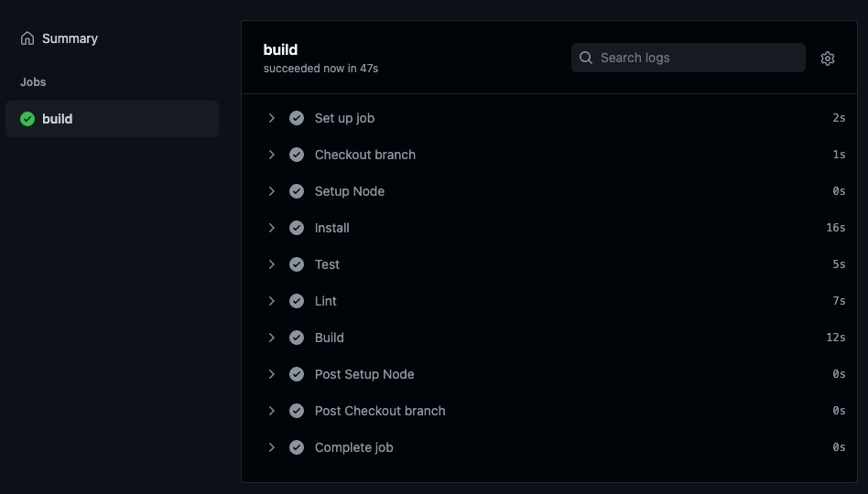Open the log settings gear icon
This screenshot has height=494, width=868.
(x=828, y=59)
